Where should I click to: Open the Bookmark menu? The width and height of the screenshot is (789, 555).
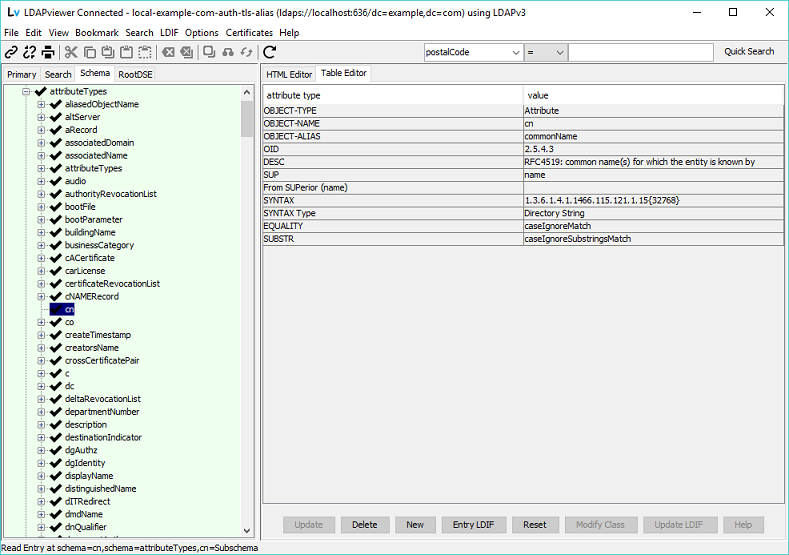(x=97, y=33)
